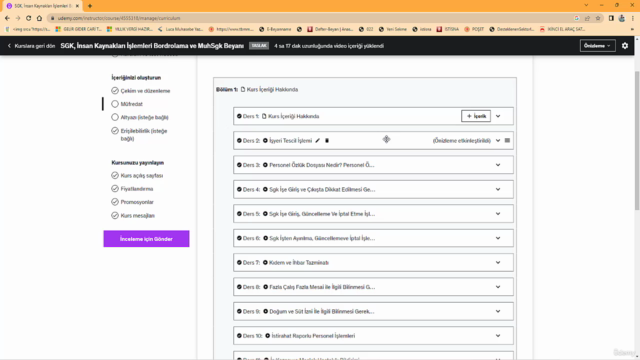Open the share page icon in address bar
Image resolution: width=640 pixels, height=360 pixels.
coord(587,18)
